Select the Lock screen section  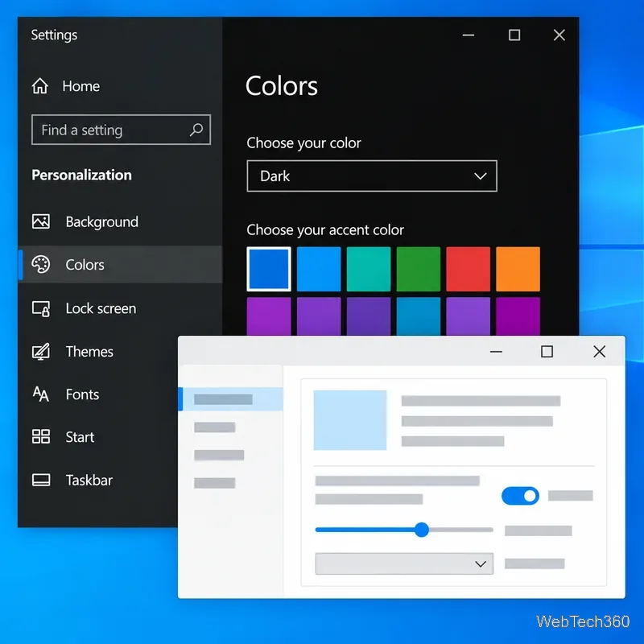pyautogui.click(x=101, y=308)
